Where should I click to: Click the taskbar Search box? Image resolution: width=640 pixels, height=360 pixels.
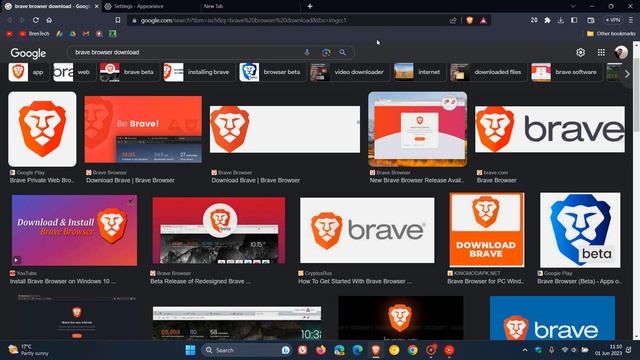tap(247, 350)
